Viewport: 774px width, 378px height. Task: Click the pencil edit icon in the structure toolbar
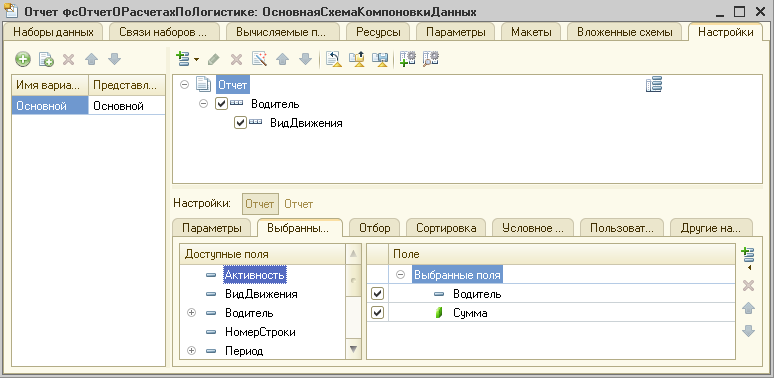pos(214,59)
